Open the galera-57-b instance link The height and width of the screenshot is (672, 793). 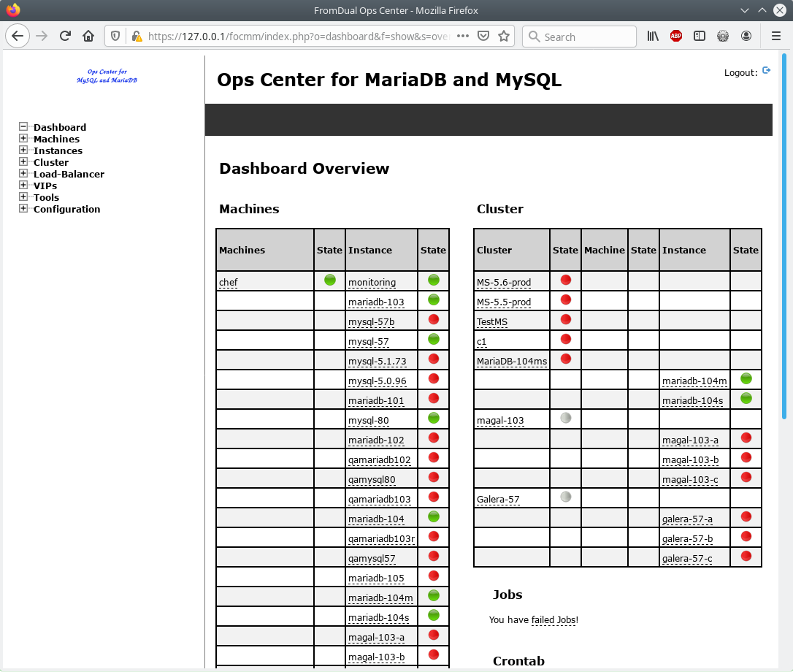click(x=688, y=539)
